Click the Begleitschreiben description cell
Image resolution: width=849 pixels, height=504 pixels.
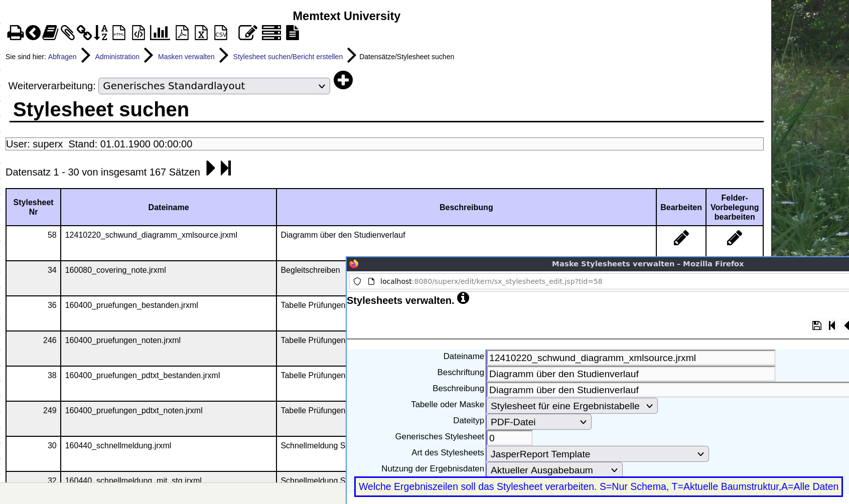(x=312, y=278)
